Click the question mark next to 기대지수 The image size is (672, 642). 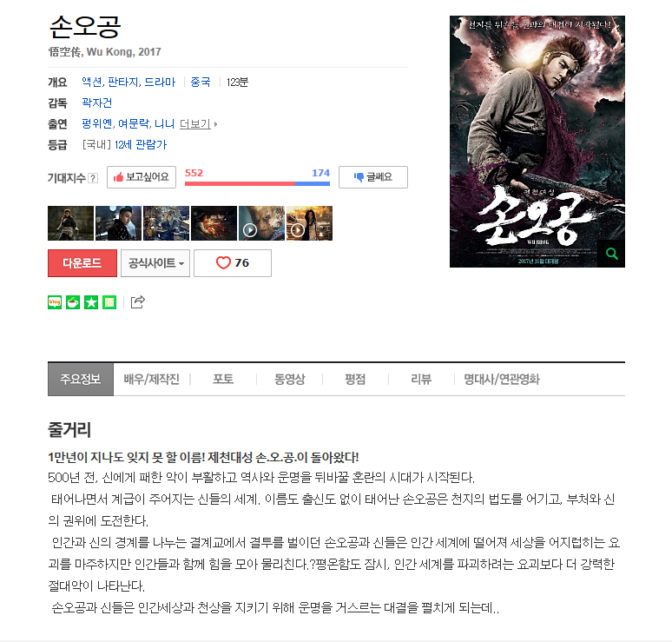93,178
